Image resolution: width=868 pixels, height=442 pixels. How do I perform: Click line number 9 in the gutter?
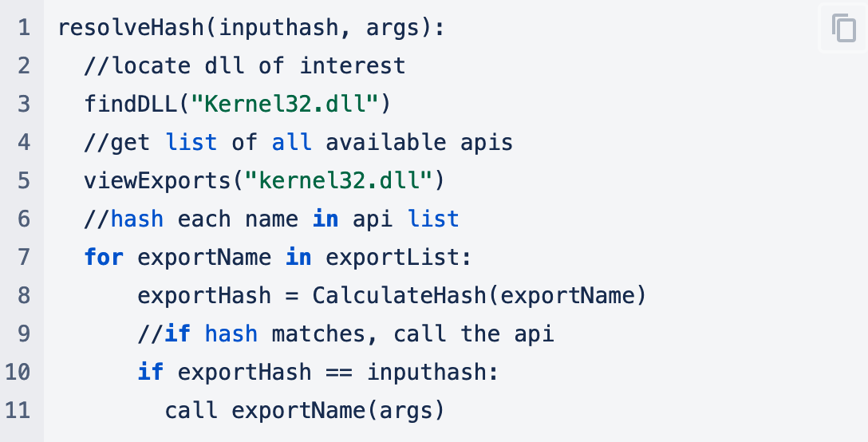[24, 333]
